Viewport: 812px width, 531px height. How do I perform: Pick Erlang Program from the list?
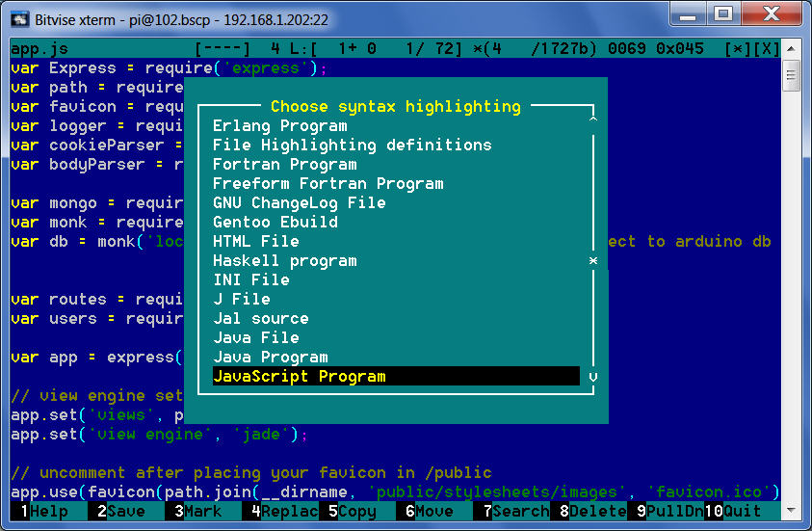pyautogui.click(x=279, y=126)
